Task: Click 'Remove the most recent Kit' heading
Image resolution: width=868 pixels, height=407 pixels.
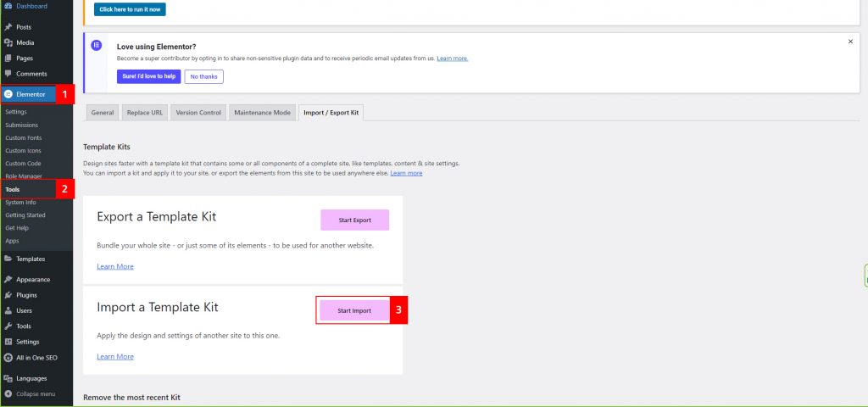Action: [x=131, y=398]
